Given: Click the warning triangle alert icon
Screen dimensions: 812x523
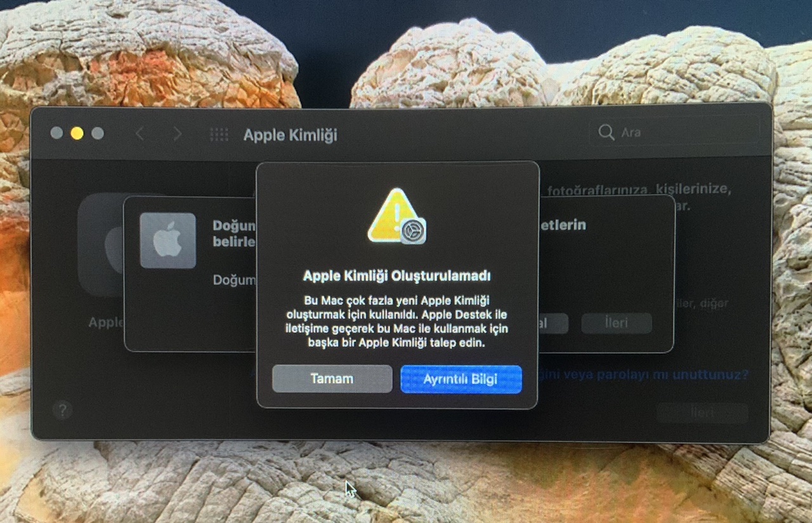Looking at the screenshot, I should pyautogui.click(x=397, y=216).
